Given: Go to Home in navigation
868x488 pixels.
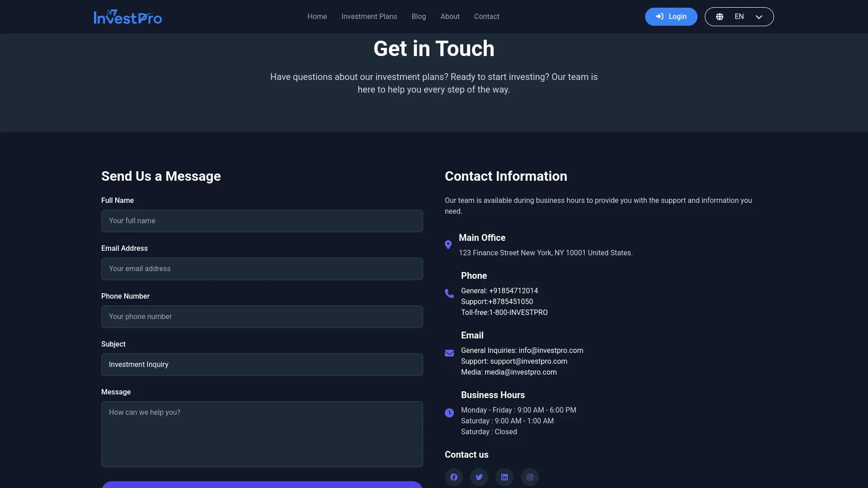Looking at the screenshot, I should (317, 17).
